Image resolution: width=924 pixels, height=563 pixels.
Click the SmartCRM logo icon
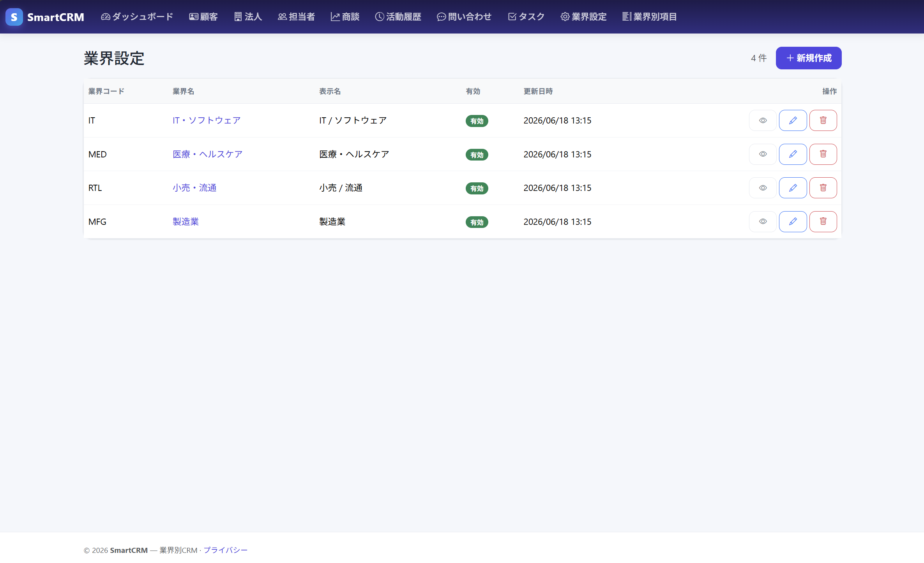click(x=14, y=17)
